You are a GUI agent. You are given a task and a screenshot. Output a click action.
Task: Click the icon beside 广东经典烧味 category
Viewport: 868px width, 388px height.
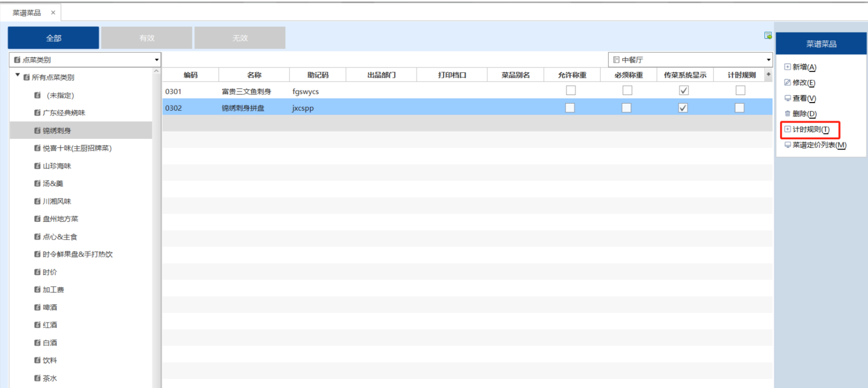(x=37, y=113)
